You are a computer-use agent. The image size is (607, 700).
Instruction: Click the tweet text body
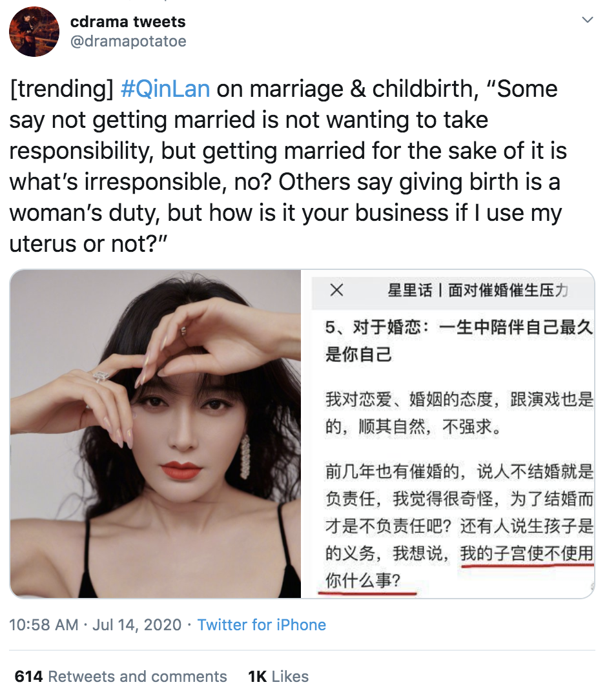tap(288, 166)
